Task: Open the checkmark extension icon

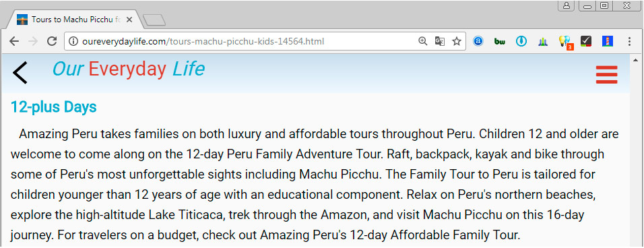Action: point(585,41)
